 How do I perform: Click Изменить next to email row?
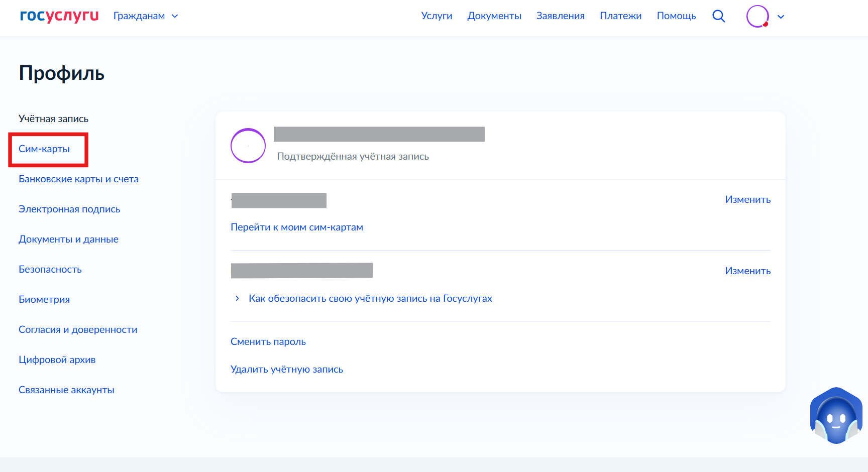pyautogui.click(x=747, y=271)
